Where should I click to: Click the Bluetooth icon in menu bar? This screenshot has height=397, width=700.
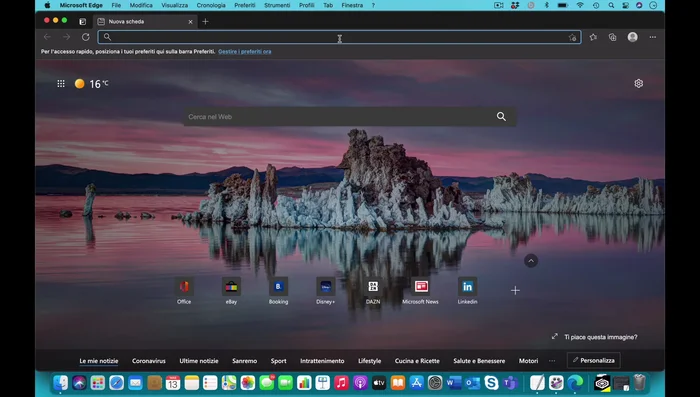pos(546,5)
